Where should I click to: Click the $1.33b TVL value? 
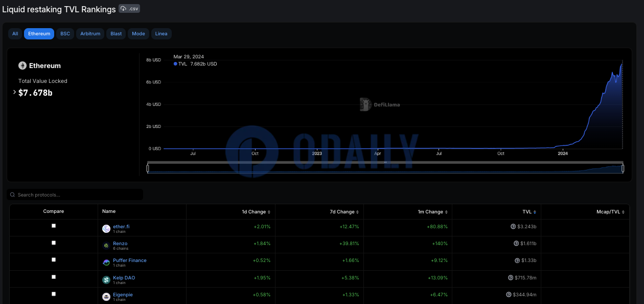[x=529, y=260]
